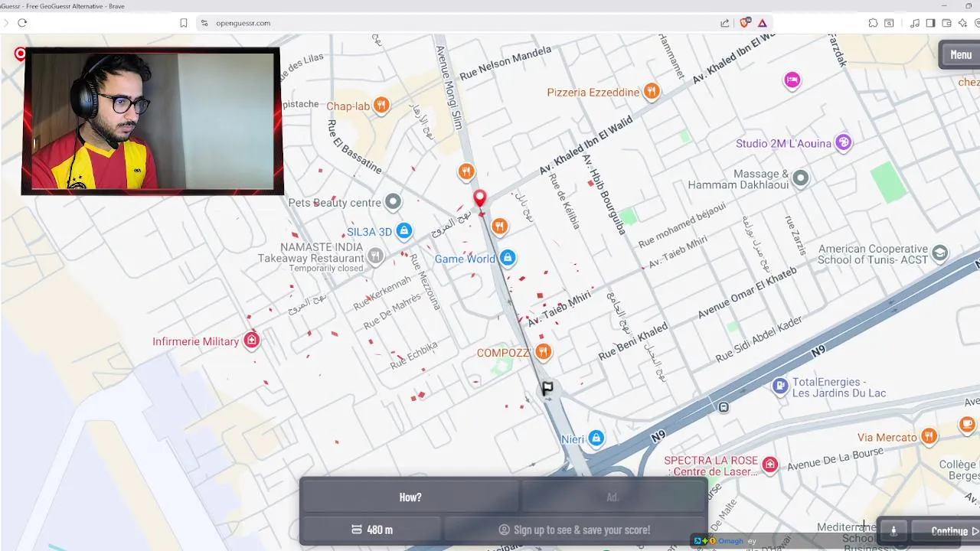Select COMPOZZ' restaurant marker
This screenshot has width=980, height=551.
543,352
